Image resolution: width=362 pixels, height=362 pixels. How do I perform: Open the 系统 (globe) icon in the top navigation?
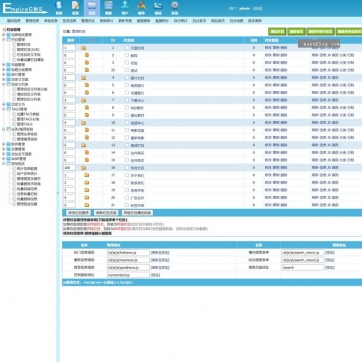click(x=59, y=6)
